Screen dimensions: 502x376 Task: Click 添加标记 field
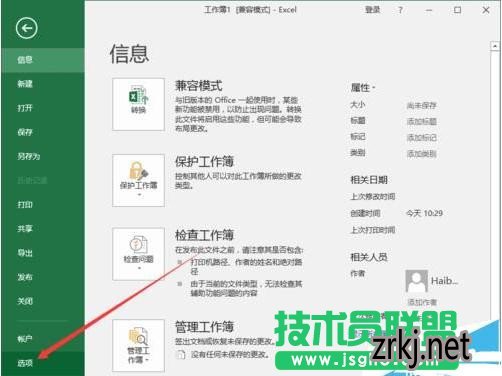(x=422, y=137)
